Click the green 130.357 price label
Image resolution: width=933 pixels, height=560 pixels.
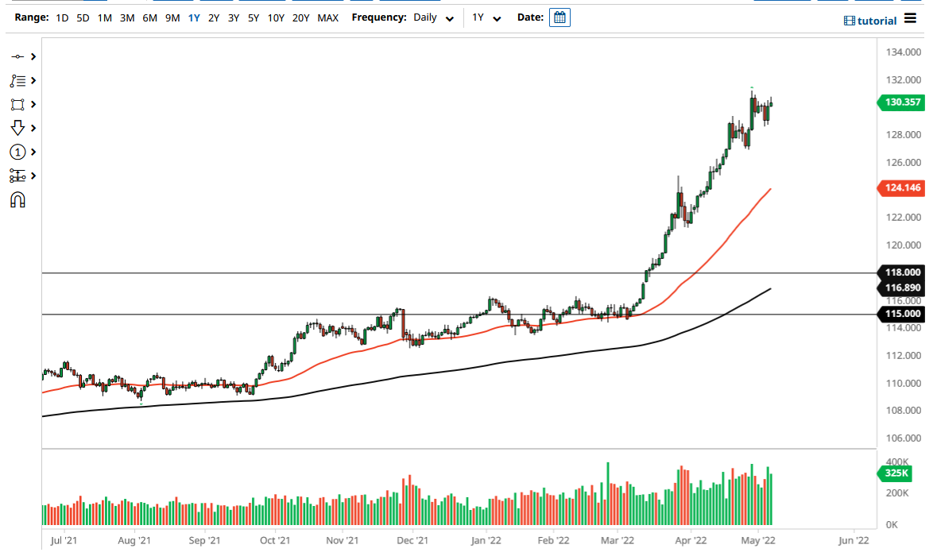coord(901,102)
